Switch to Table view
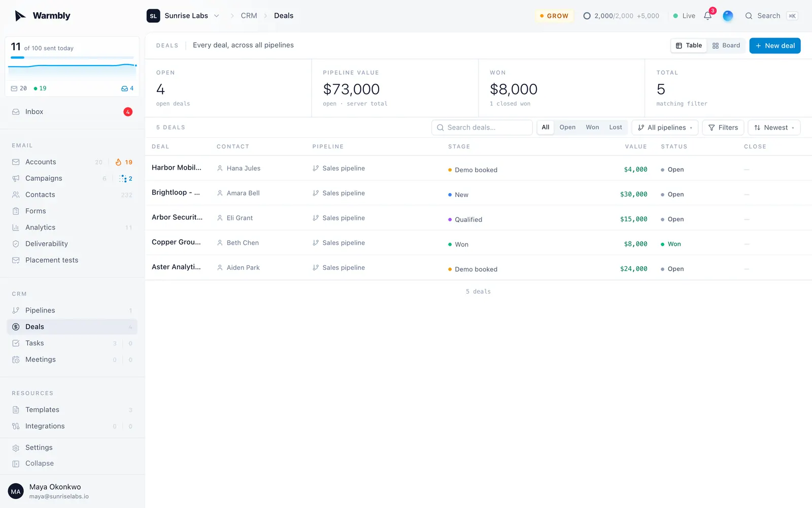 click(689, 46)
